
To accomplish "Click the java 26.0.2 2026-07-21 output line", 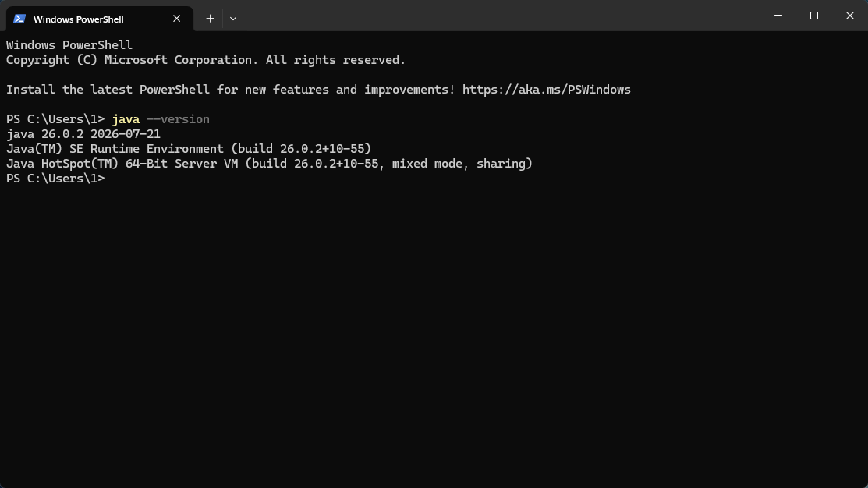I will click(83, 134).
